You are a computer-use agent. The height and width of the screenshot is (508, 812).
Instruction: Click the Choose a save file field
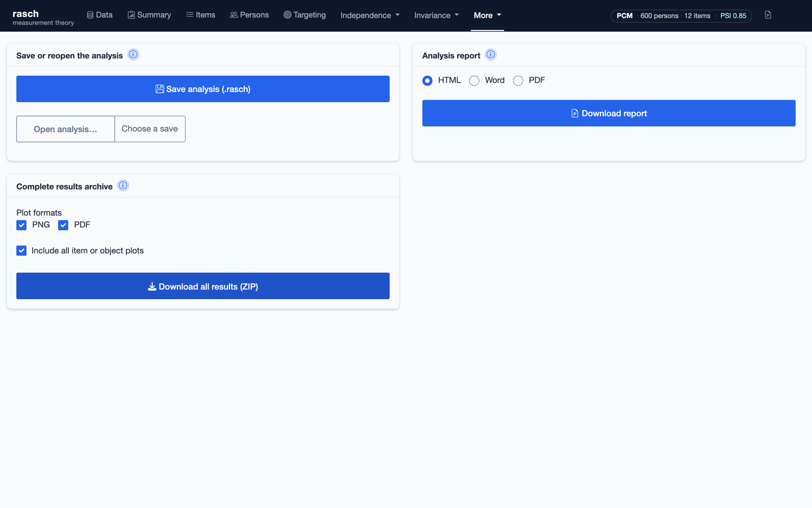(150, 129)
